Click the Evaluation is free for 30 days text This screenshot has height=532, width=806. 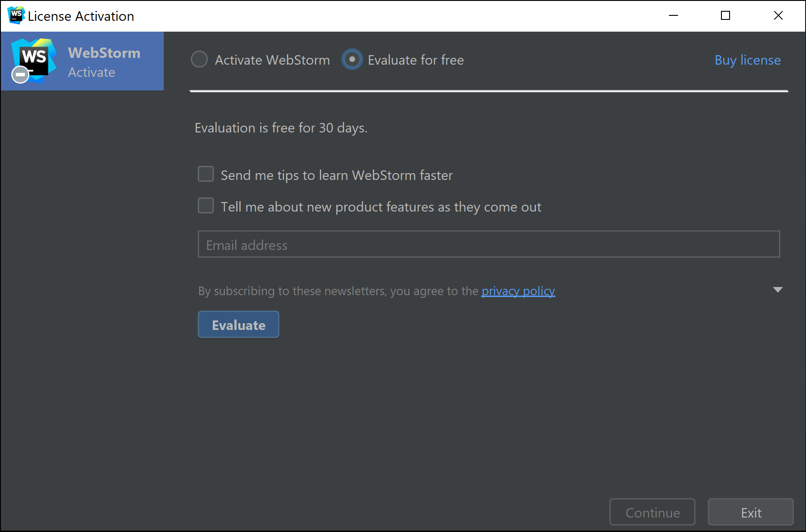tap(281, 128)
